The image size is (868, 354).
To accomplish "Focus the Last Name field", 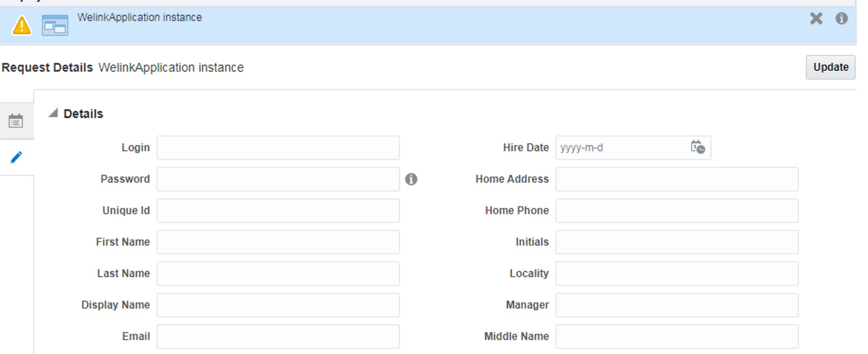I will pos(278,274).
